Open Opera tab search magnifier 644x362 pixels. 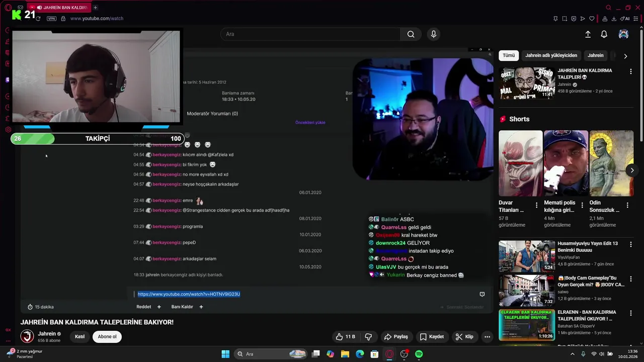pos(608,8)
